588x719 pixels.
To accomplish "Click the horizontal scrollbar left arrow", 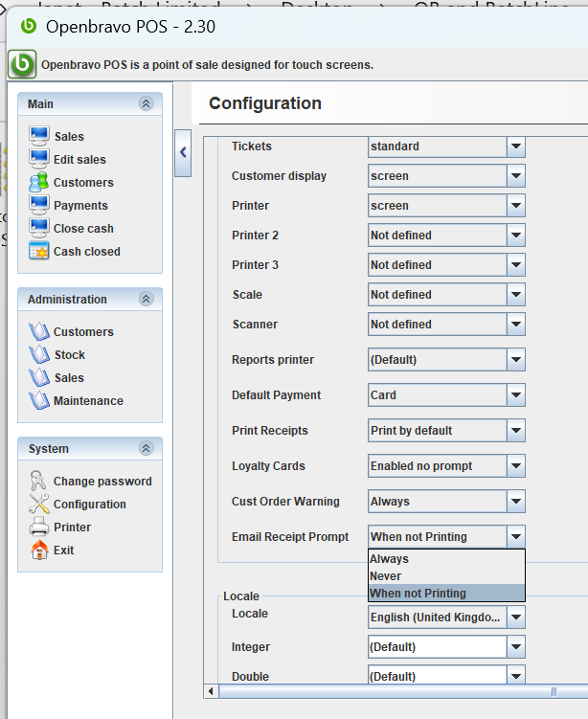I will pos(211,691).
